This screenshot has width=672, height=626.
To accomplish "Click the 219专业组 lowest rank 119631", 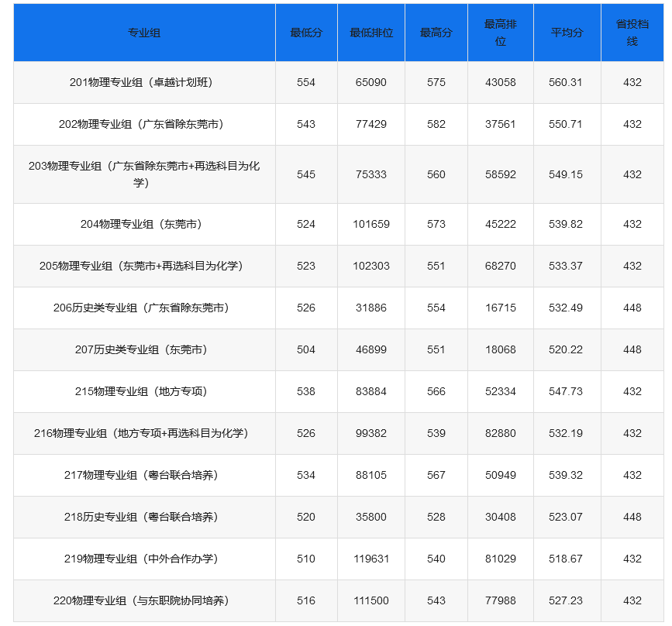I will coord(372,559).
